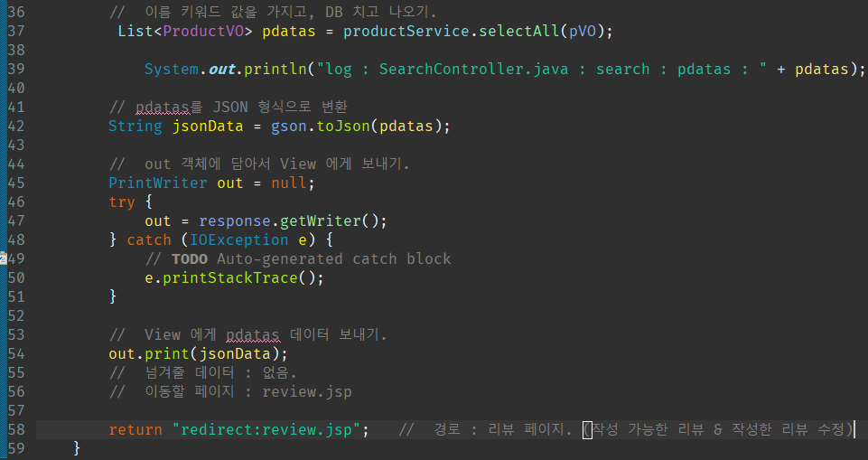Viewport: 868px width, 460px height.
Task: Click the 'selectAll' method call
Action: point(519,31)
